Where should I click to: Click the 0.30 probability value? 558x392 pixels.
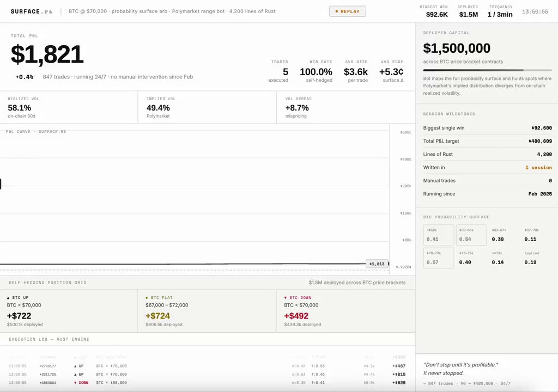498,240
